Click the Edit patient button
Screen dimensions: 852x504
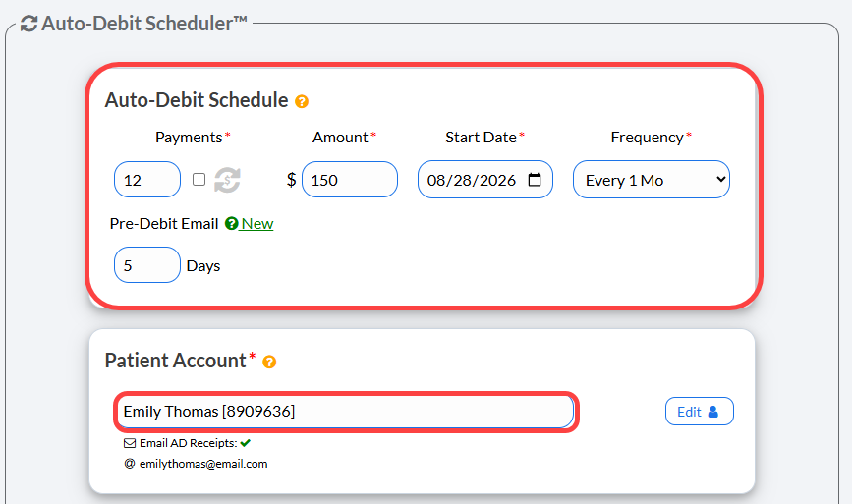point(700,411)
